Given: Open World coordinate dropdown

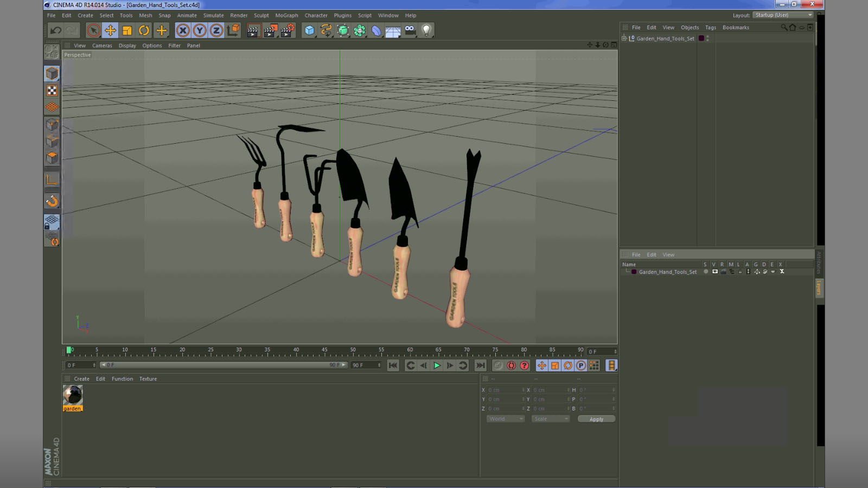Looking at the screenshot, I should click(506, 419).
